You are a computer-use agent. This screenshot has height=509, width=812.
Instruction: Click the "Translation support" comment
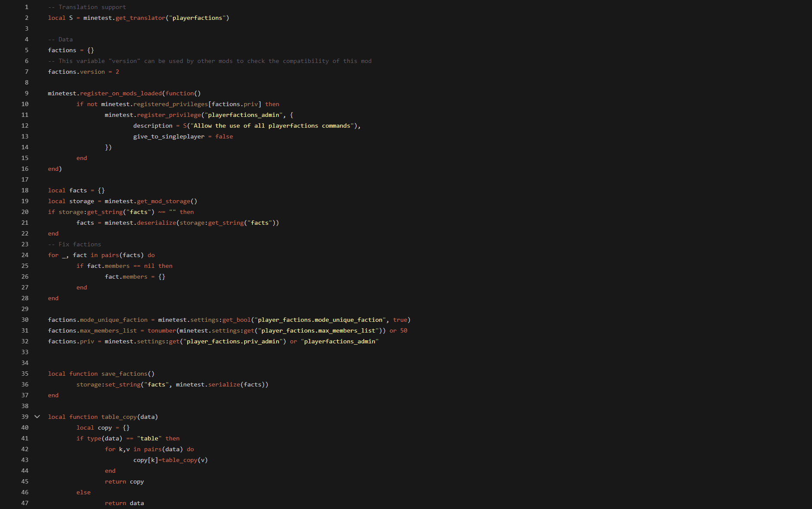[92, 7]
